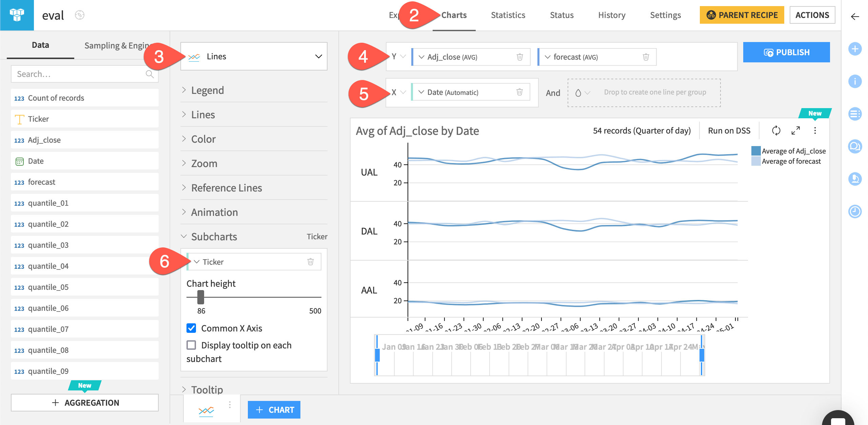Click the color droplet icon

(x=578, y=93)
